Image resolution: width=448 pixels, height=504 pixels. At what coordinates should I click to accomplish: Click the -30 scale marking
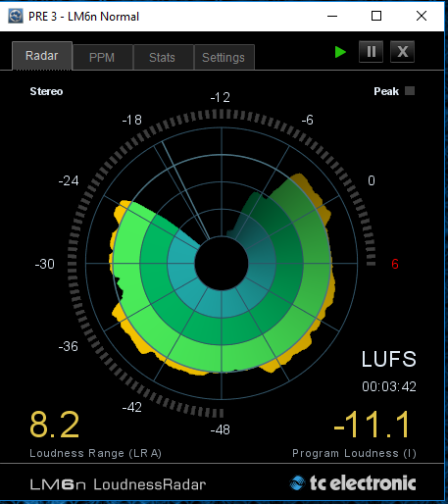click(x=45, y=264)
